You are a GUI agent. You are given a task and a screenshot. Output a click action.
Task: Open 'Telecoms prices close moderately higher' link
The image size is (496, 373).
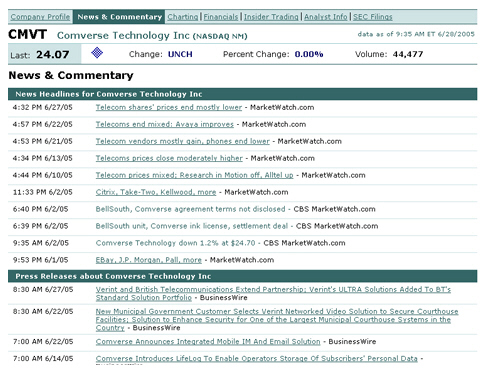(169, 158)
